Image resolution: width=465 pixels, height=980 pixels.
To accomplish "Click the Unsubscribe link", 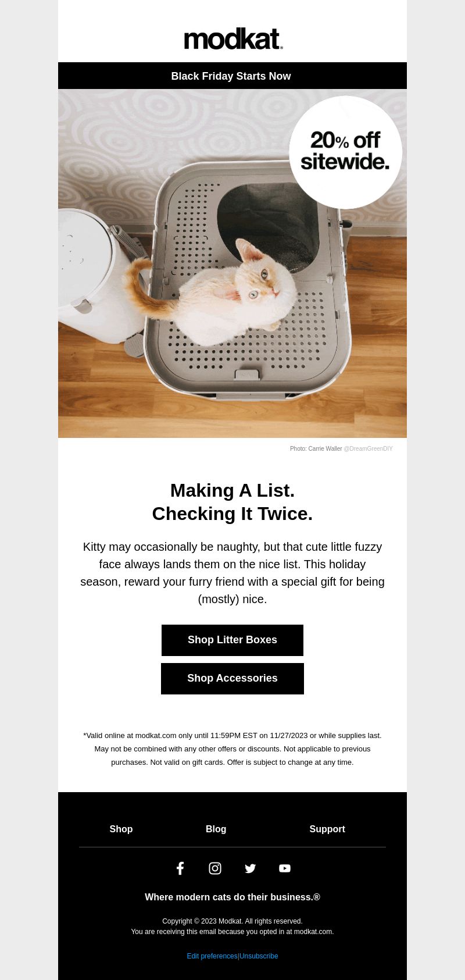I will [259, 956].
